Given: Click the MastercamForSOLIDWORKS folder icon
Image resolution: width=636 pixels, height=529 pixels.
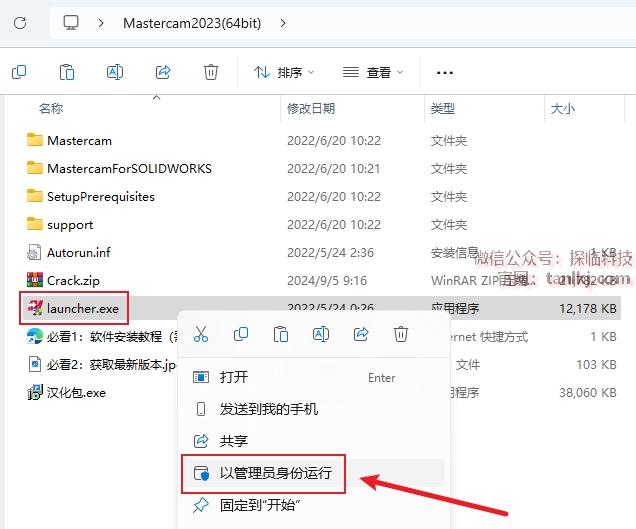Looking at the screenshot, I should pyautogui.click(x=34, y=168).
